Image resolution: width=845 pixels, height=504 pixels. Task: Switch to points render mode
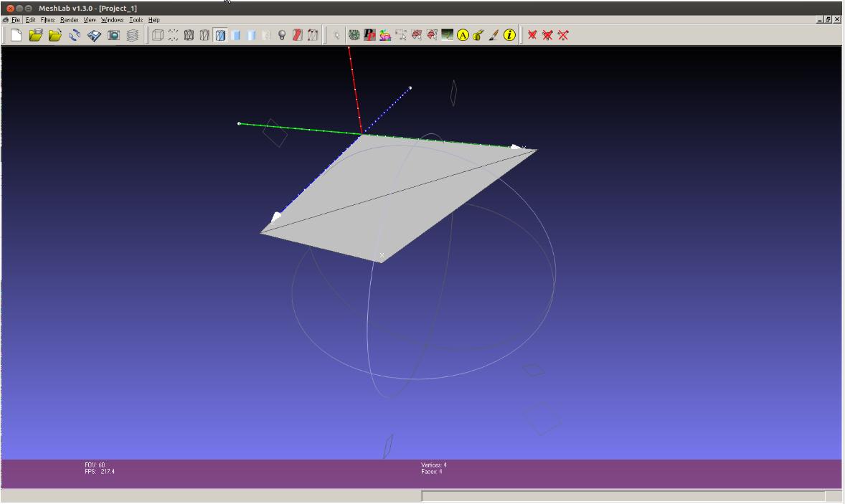173,35
